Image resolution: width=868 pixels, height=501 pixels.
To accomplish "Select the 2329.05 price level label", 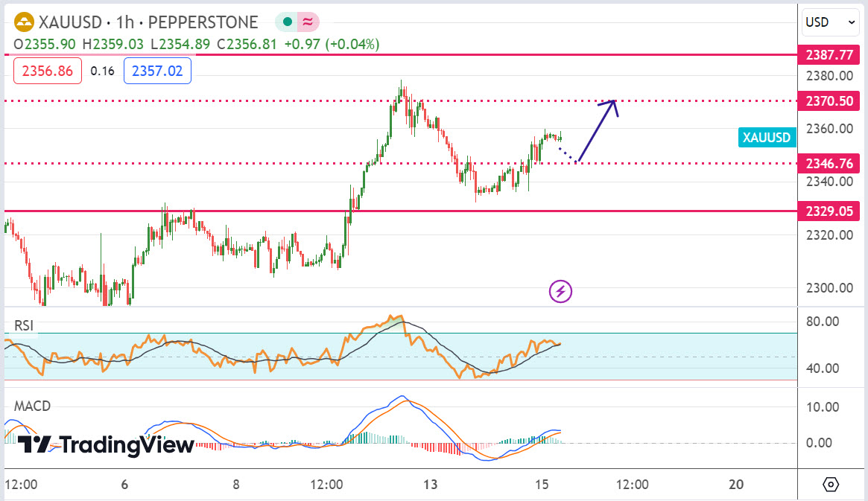I will click(x=829, y=211).
